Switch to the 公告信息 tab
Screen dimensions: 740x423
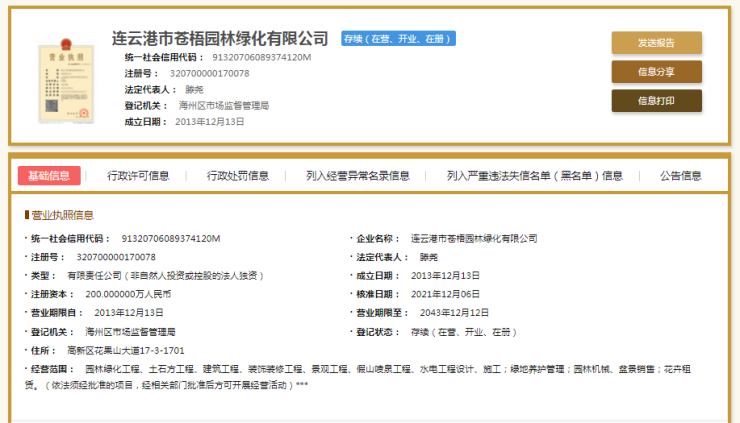pos(681,176)
